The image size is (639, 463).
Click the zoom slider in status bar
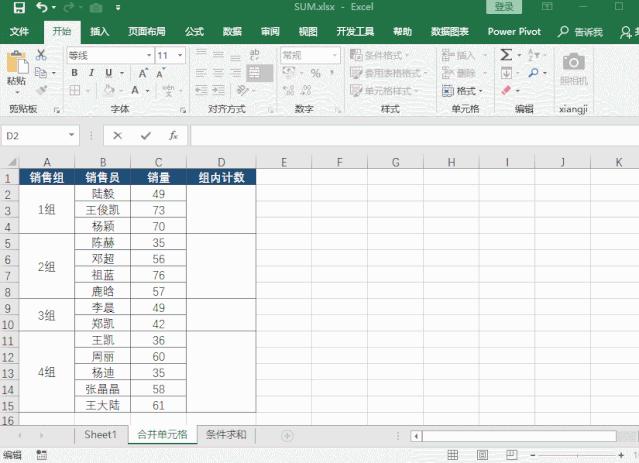577,455
